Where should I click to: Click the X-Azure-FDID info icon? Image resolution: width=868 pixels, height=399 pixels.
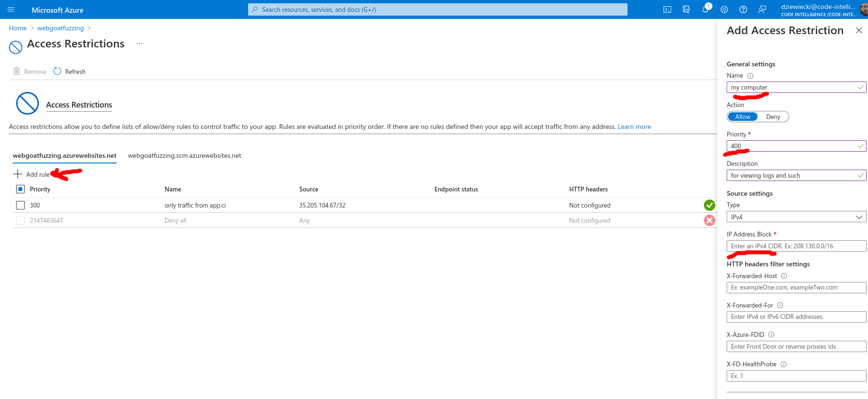pyautogui.click(x=771, y=335)
